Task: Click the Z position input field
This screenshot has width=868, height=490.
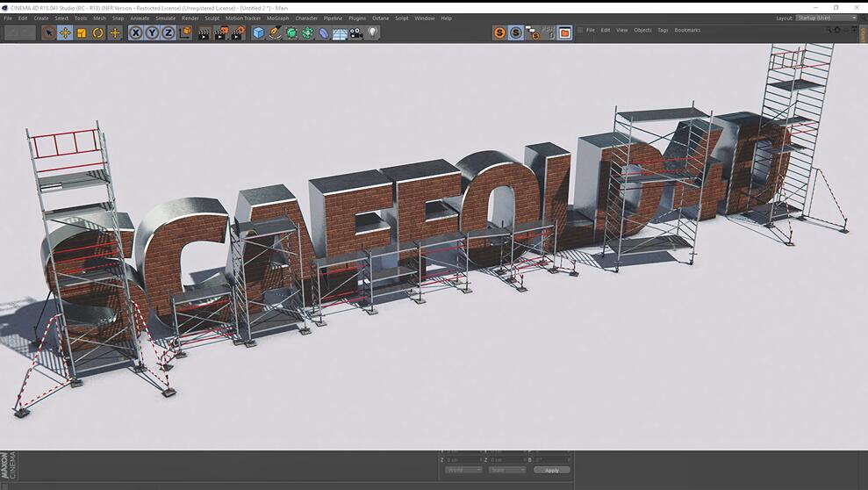Action: click(463, 460)
